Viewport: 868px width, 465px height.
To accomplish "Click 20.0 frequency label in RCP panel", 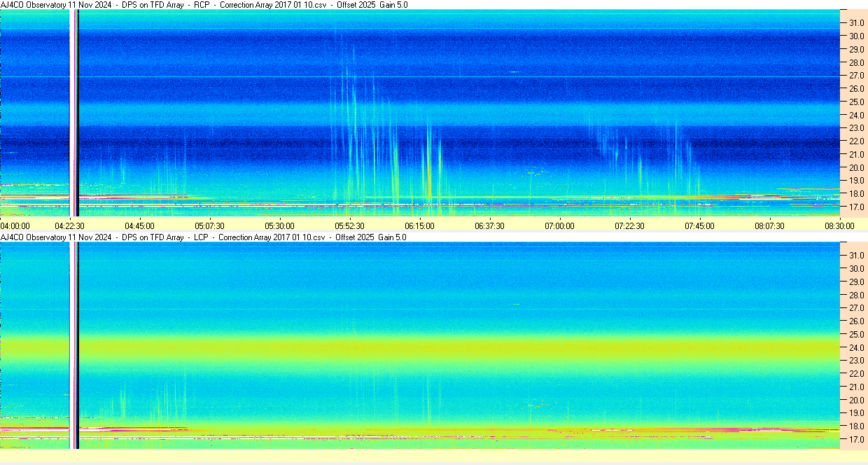I will [857, 168].
